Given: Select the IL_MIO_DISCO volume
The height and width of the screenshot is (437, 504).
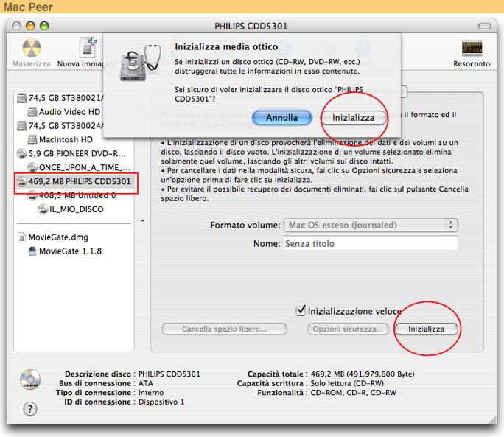Looking at the screenshot, I should coord(71,209).
